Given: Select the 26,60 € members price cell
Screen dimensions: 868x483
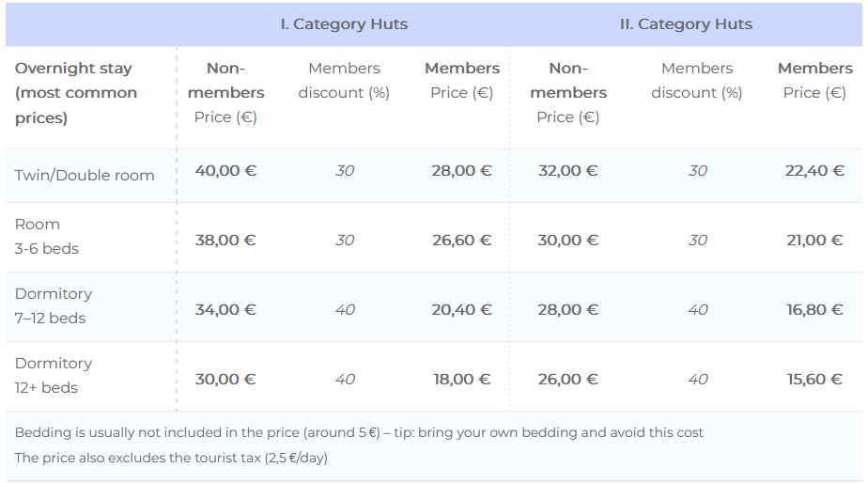Looking at the screenshot, I should pos(461,241).
